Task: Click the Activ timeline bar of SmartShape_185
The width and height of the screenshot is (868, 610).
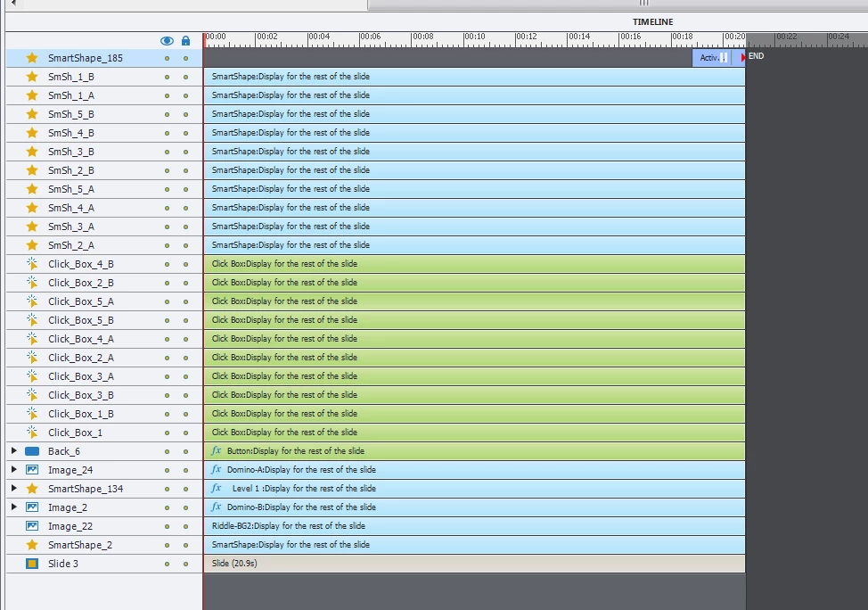Action: (x=718, y=58)
